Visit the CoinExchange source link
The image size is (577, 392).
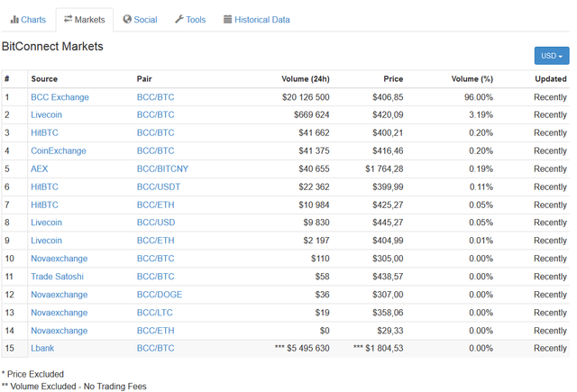[59, 150]
